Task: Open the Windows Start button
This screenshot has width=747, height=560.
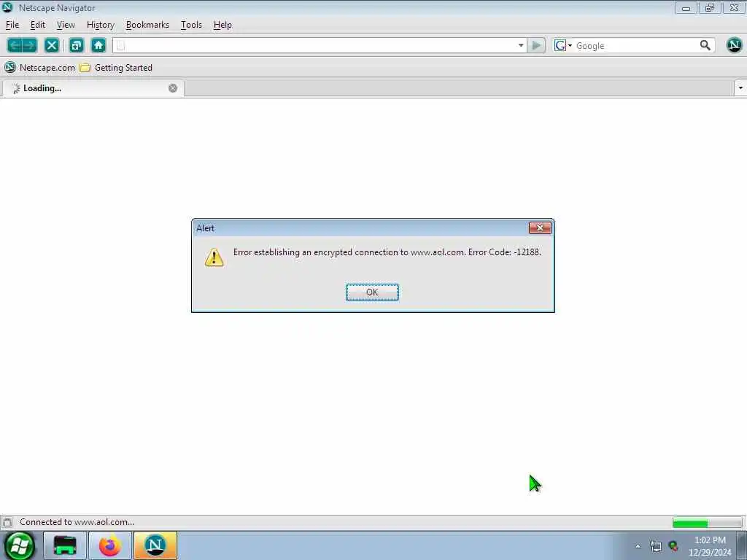Action: click(20, 545)
